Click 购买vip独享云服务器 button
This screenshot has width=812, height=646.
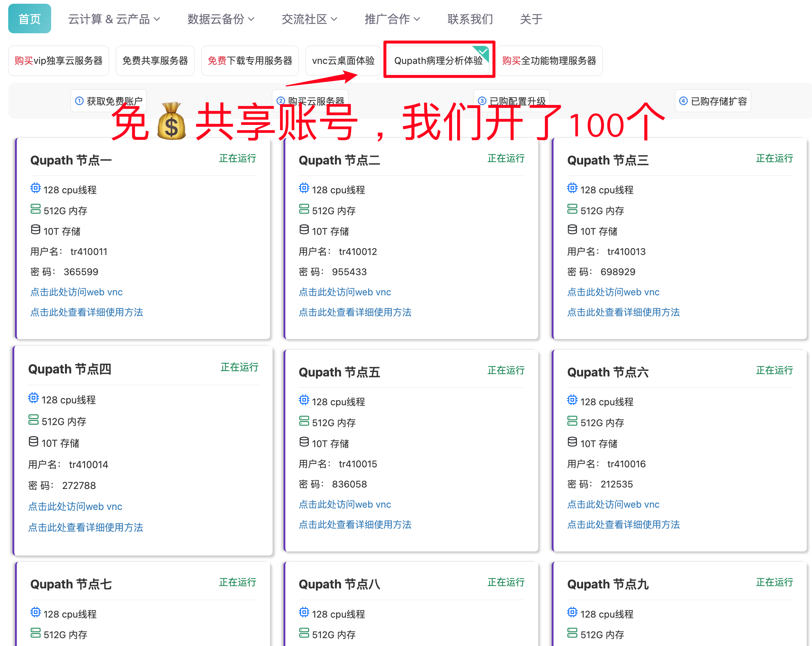tap(58, 61)
